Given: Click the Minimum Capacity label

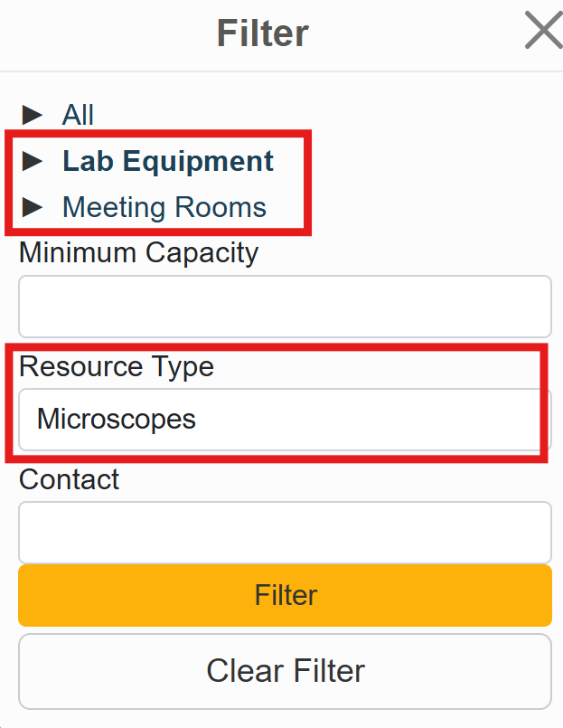Looking at the screenshot, I should [x=138, y=252].
